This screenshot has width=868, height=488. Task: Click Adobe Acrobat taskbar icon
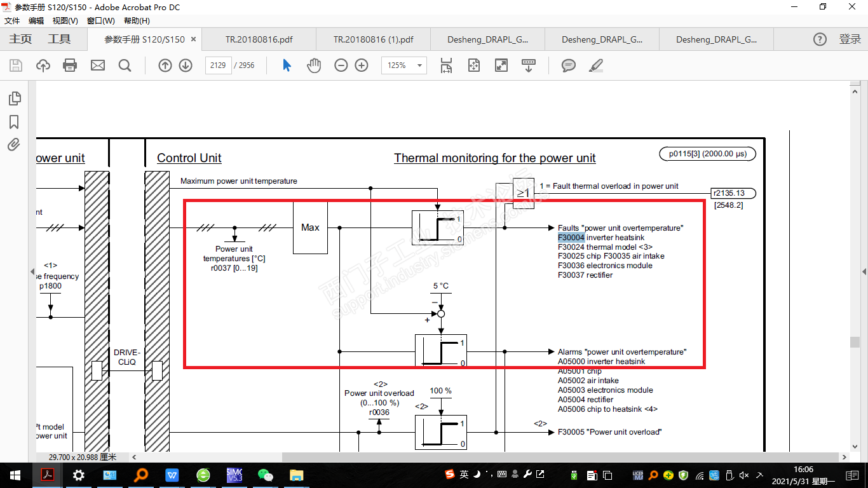(x=48, y=475)
